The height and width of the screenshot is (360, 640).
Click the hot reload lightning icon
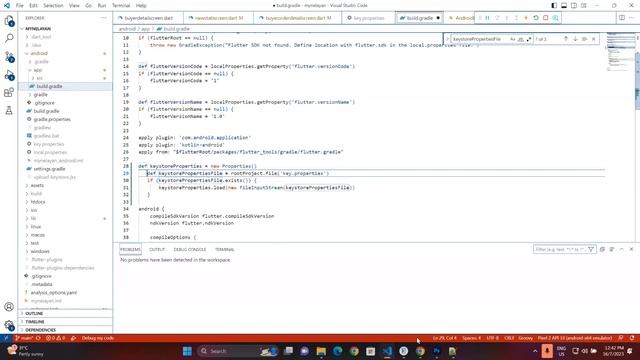tap(526, 18)
